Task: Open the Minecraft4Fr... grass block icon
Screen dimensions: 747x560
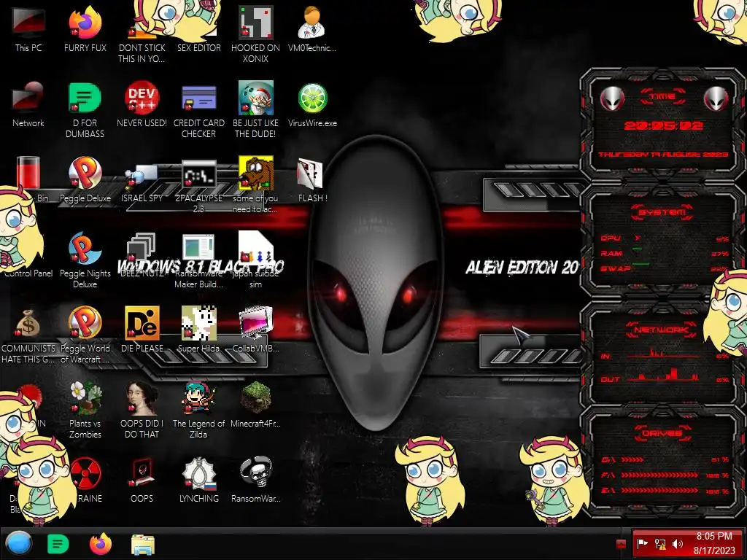Action: point(256,405)
